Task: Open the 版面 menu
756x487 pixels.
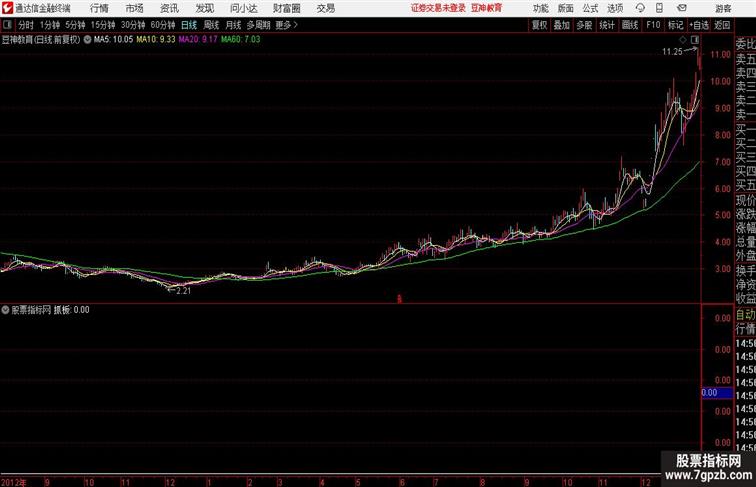Action: coord(566,8)
